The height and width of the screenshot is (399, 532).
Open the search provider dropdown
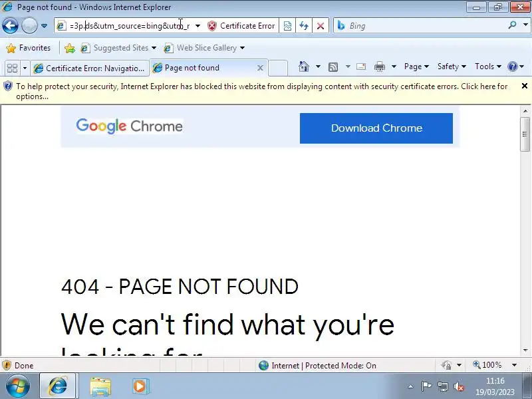(x=525, y=25)
